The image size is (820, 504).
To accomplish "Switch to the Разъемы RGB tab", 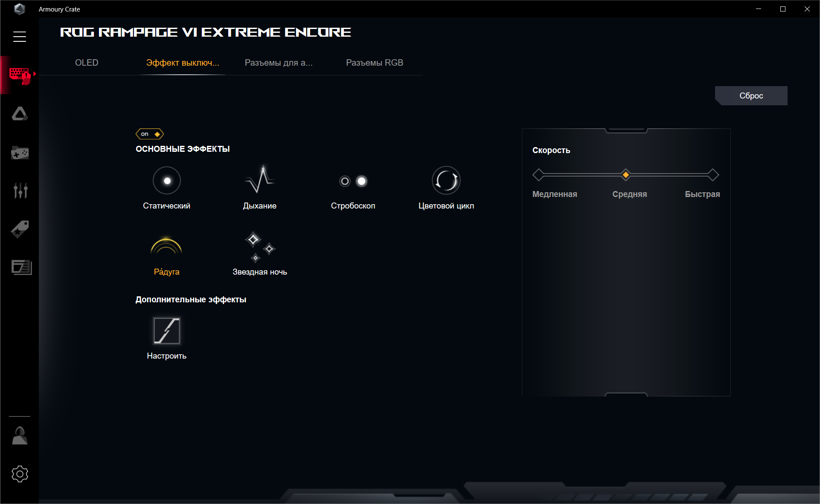I will point(375,63).
